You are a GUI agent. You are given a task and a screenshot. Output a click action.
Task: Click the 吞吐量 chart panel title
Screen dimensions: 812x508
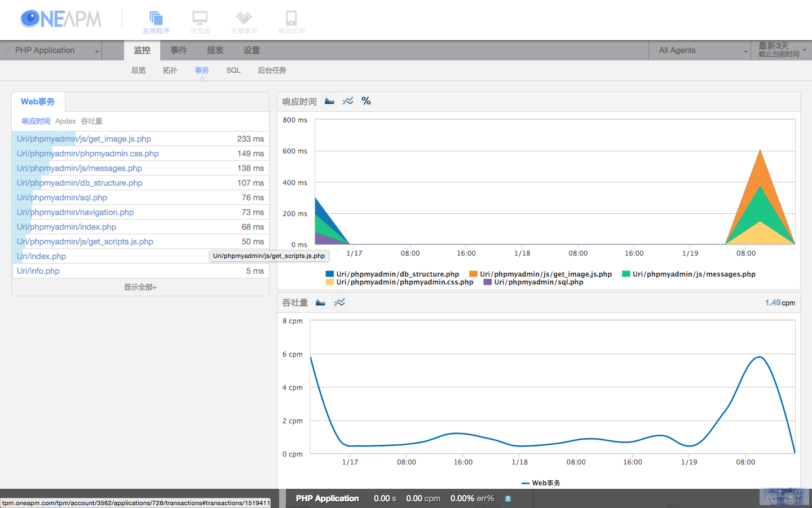[295, 303]
